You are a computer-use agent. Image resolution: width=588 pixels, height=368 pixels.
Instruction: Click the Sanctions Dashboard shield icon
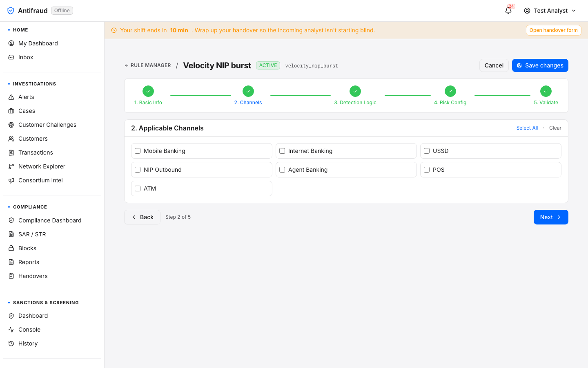pyautogui.click(x=11, y=316)
